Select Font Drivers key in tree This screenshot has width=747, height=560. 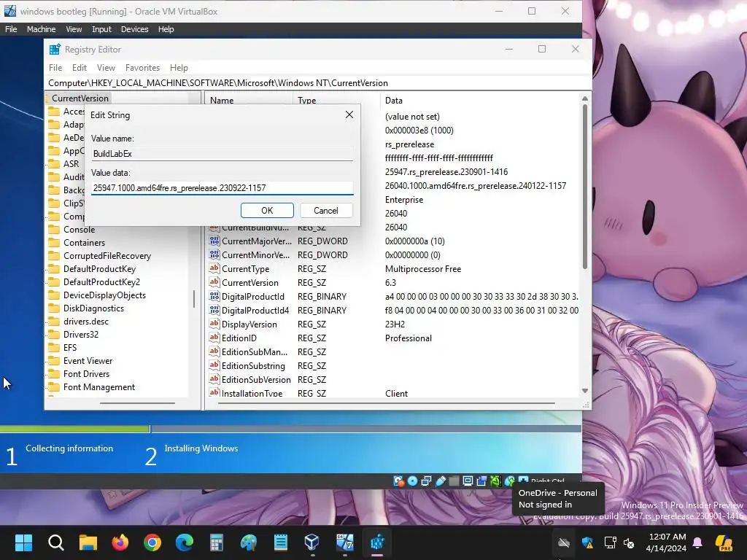point(86,374)
